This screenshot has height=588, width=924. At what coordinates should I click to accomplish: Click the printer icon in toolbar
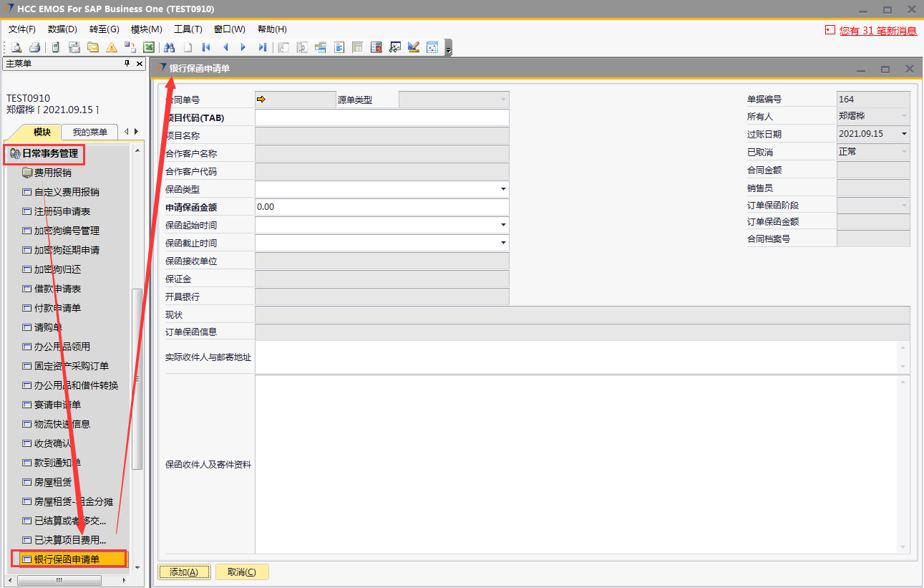[x=34, y=47]
